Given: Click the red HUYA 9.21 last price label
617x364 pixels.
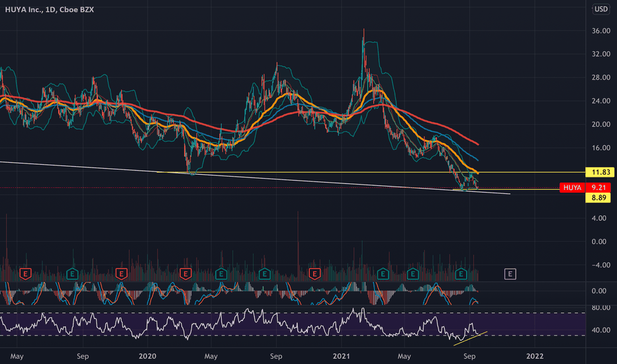Looking at the screenshot, I should coord(585,187).
